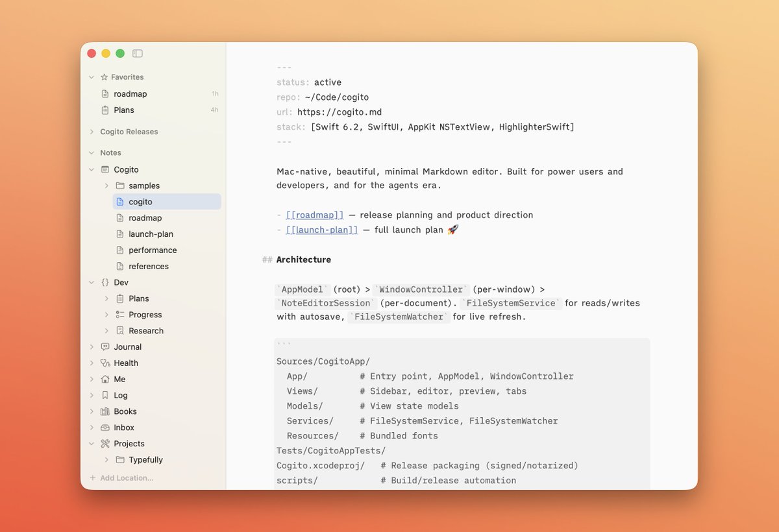Viewport: 779px width, 532px height.
Task: Expand the samples folder
Action: (x=106, y=186)
